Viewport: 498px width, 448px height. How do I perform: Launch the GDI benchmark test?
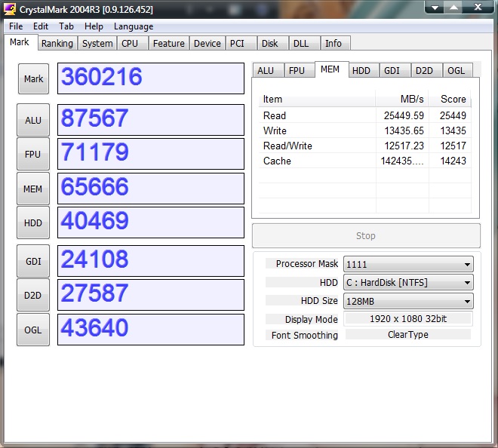click(x=33, y=261)
